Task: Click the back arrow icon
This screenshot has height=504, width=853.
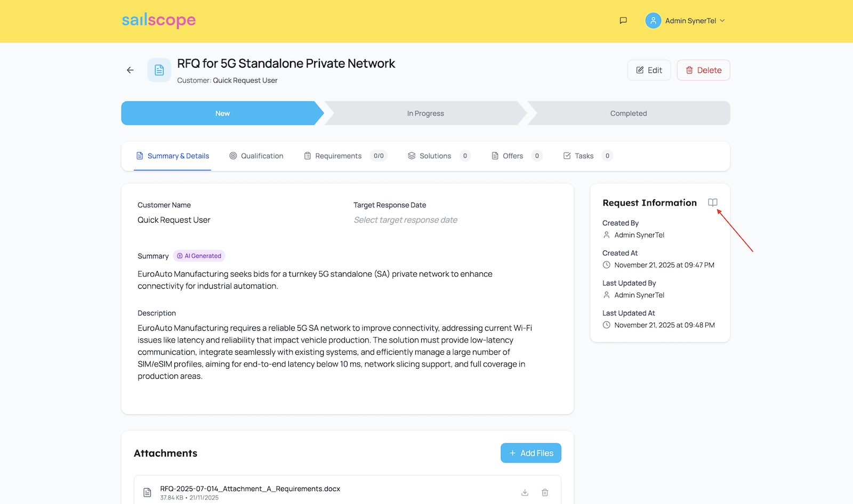Action: pos(130,70)
